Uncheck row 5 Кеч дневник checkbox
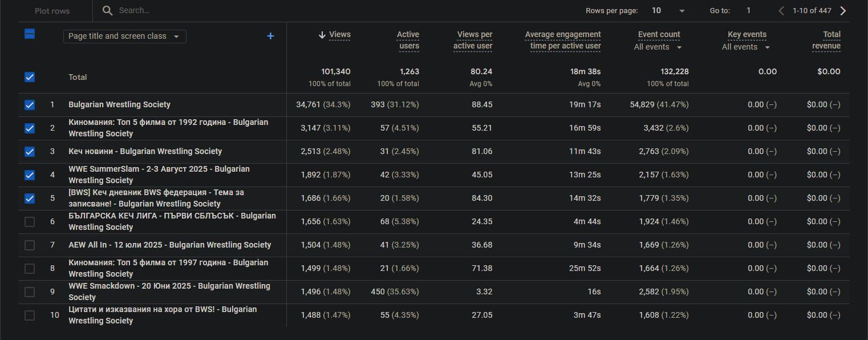868x340 pixels. 30,199
